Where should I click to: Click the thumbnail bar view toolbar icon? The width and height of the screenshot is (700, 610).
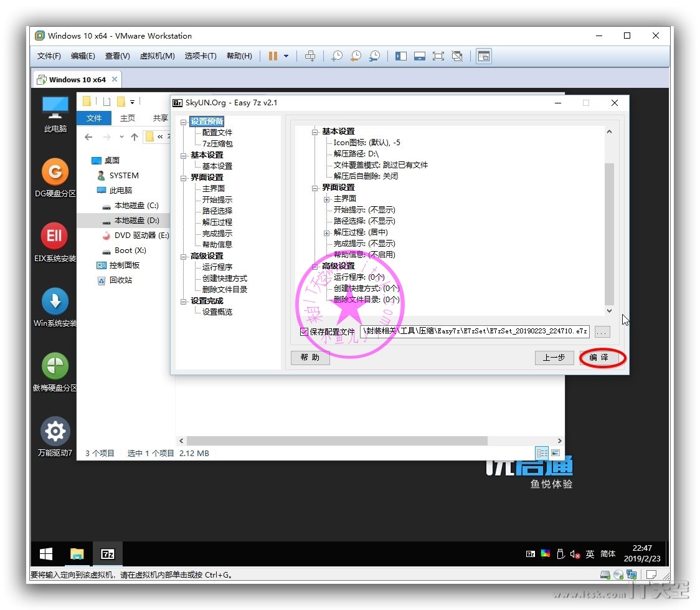click(x=420, y=56)
